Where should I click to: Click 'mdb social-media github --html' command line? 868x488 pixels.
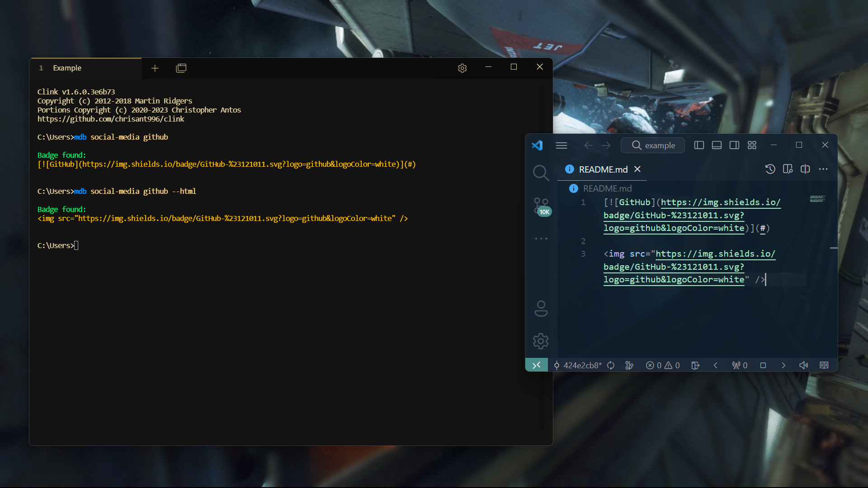(135, 191)
